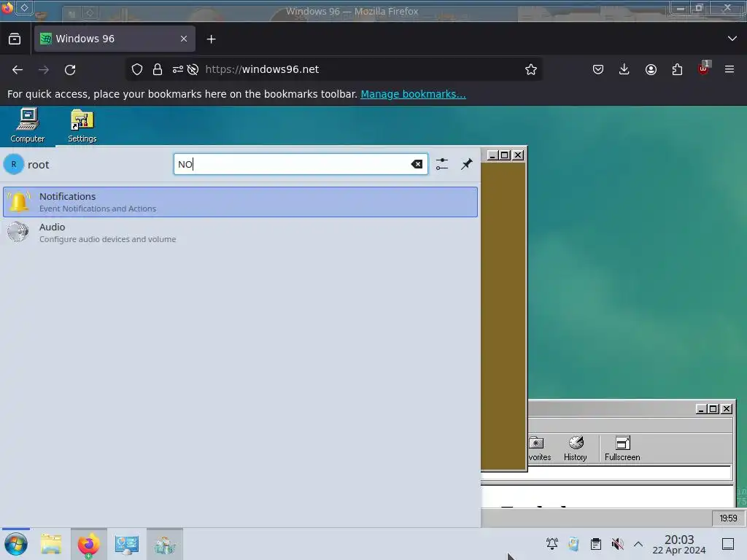Open Firefox extensions menu
Image resolution: width=747 pixels, height=560 pixels.
point(677,69)
